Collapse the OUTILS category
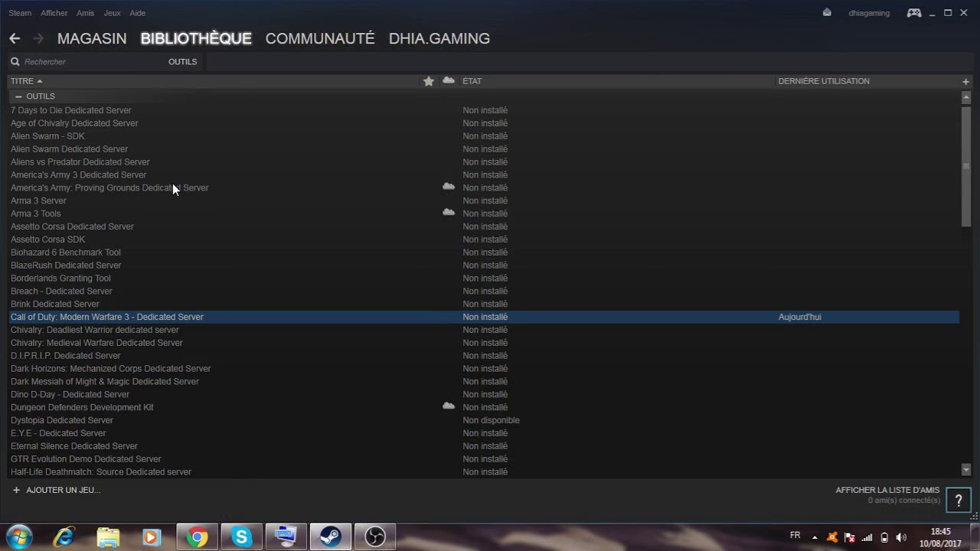Screen dimensions: 980x551 18,96
